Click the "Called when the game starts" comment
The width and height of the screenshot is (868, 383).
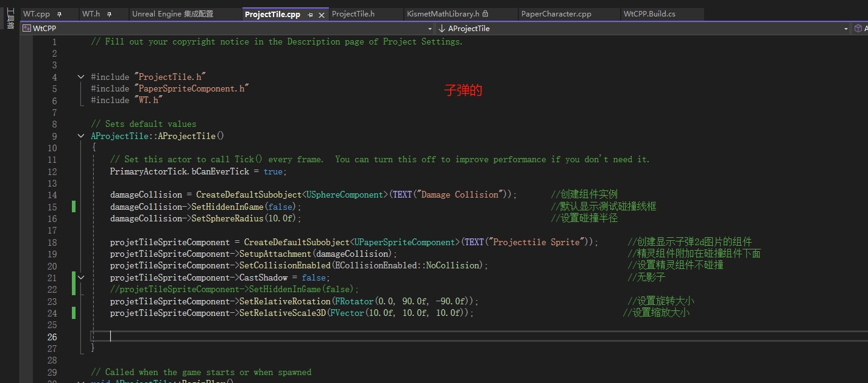(x=201, y=372)
